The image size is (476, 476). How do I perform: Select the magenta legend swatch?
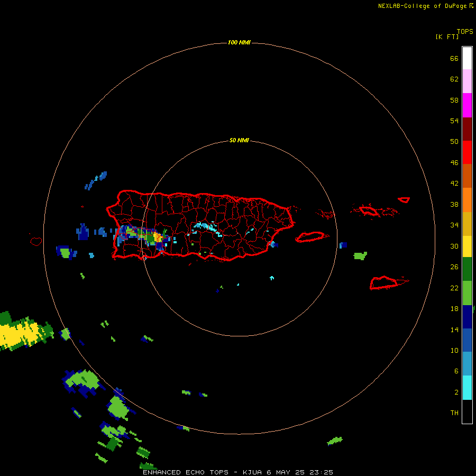click(467, 105)
